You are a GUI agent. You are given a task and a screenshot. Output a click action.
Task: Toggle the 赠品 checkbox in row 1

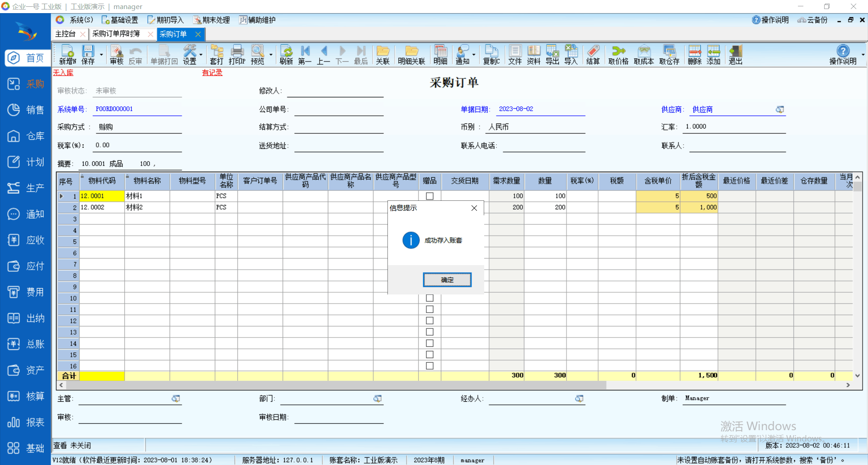pos(429,196)
